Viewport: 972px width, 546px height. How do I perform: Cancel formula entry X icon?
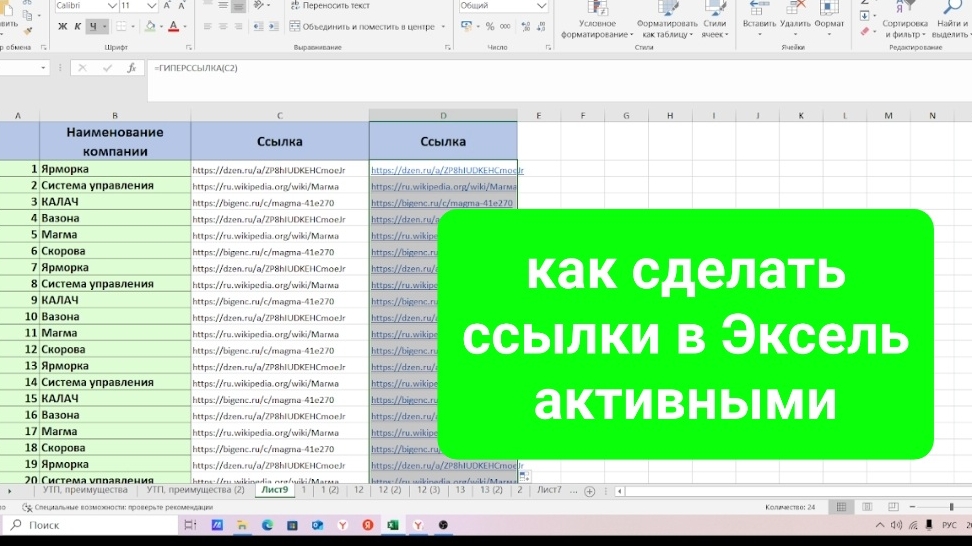[x=82, y=68]
